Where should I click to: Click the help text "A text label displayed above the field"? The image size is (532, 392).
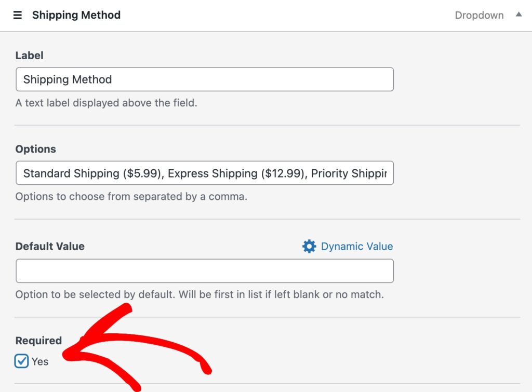(107, 103)
